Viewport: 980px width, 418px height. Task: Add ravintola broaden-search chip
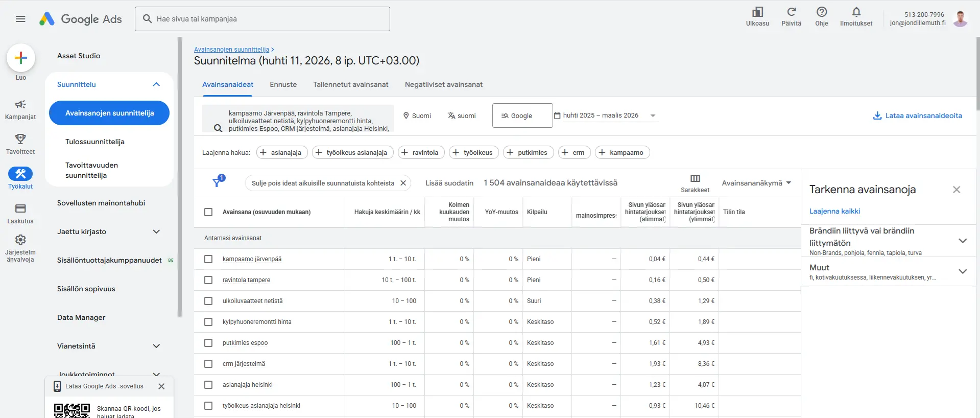coord(421,152)
